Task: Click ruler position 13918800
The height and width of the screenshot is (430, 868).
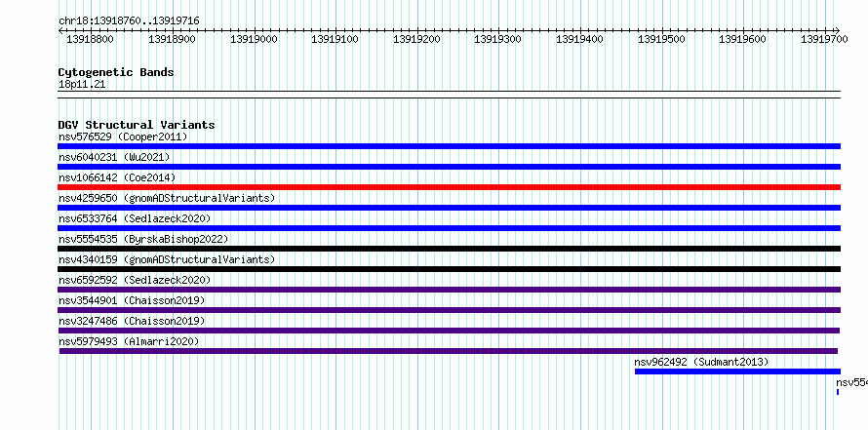Action: click(x=90, y=39)
